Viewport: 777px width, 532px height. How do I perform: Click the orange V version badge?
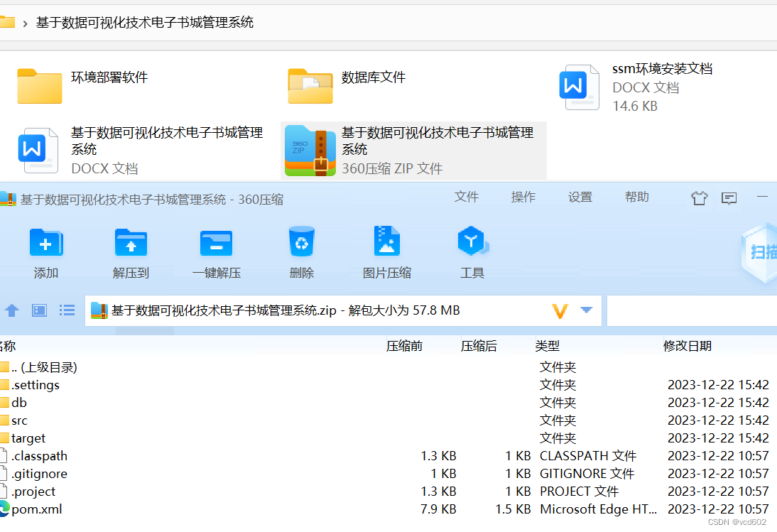pyautogui.click(x=560, y=310)
